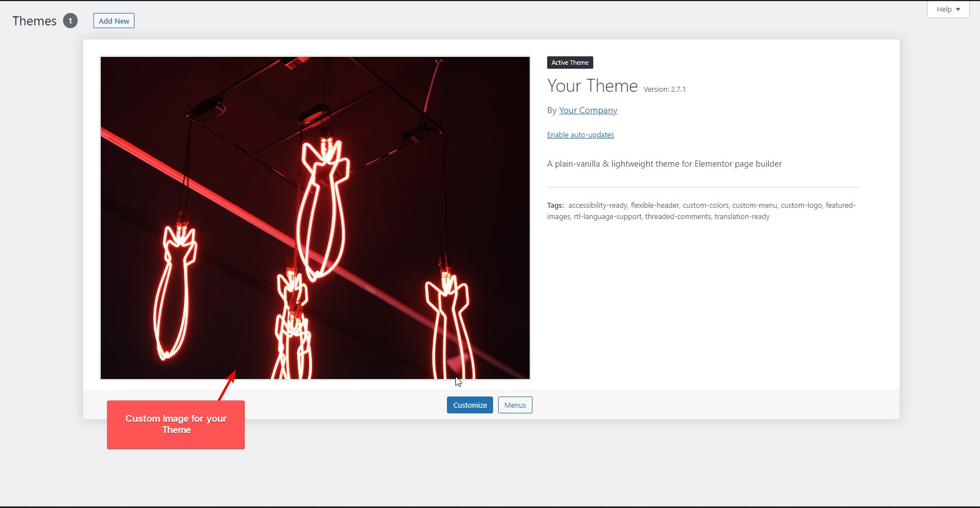Click the themes count badge
The width and height of the screenshot is (980, 508).
click(70, 20)
